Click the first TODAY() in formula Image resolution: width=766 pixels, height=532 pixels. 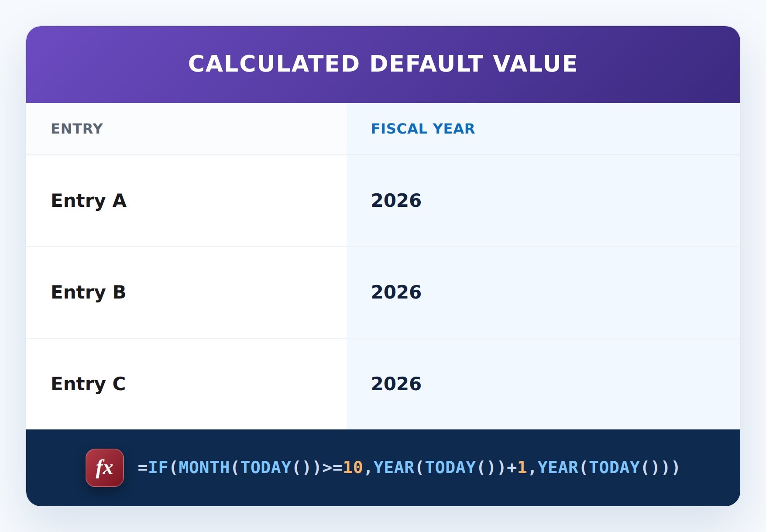tap(276, 468)
